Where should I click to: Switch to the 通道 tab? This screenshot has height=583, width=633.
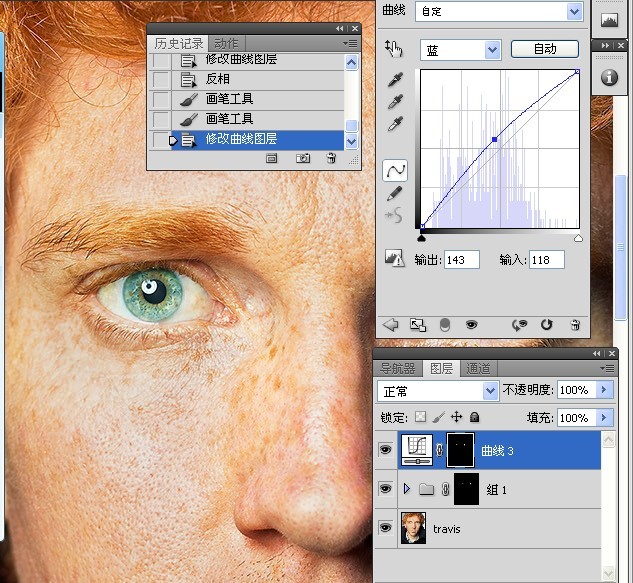pyautogui.click(x=478, y=369)
